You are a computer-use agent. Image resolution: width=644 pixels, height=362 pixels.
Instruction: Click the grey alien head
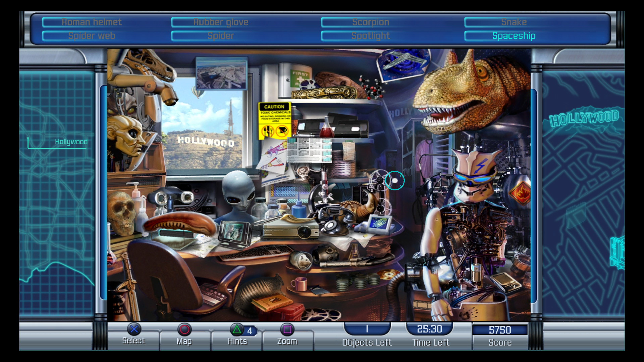(238, 189)
